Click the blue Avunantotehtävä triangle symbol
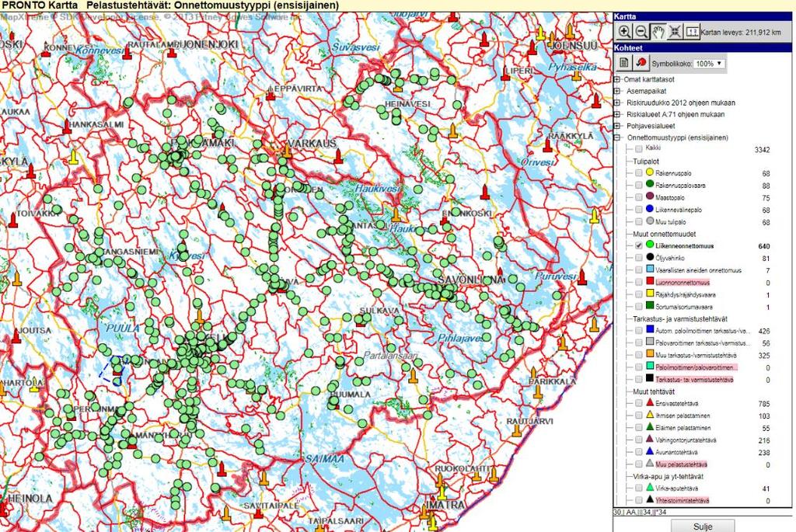This screenshot has width=796, height=532. tap(650, 451)
